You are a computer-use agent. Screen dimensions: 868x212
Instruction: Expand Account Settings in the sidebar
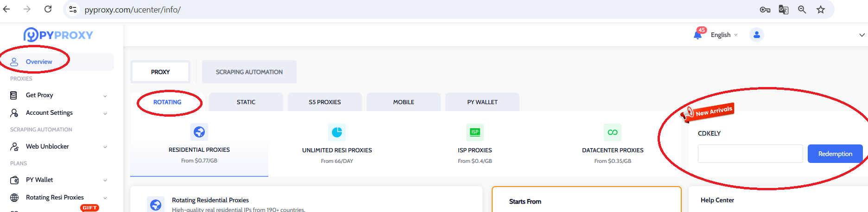tap(58, 113)
